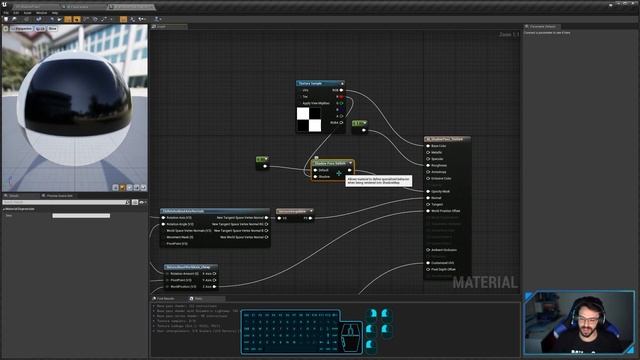Click the Apply toolbar icon
This screenshot has width=640, height=360.
pos(27,19)
